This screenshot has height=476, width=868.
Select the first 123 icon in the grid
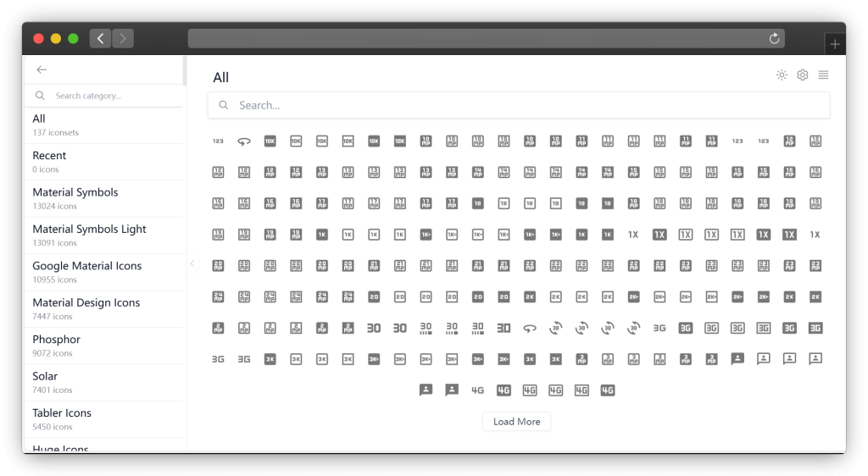pyautogui.click(x=218, y=141)
